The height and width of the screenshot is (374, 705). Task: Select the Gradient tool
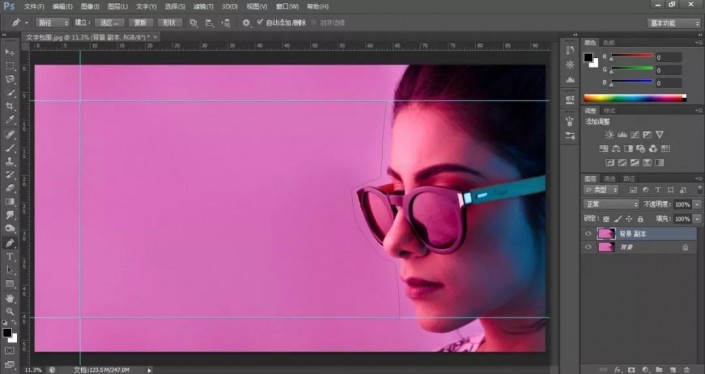coord(9,202)
